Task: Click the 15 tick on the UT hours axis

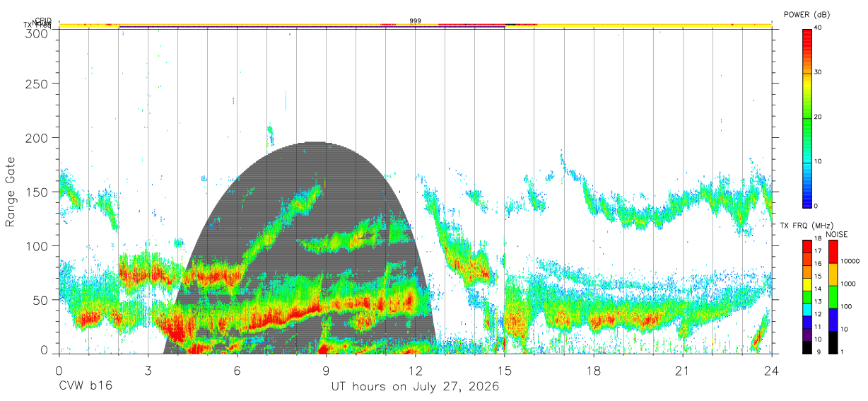Action: coord(505,371)
